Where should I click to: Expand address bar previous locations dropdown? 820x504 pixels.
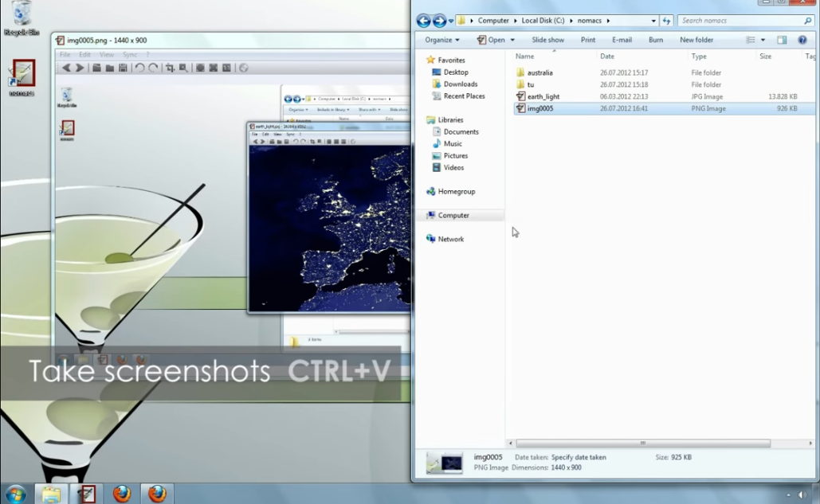pos(653,21)
